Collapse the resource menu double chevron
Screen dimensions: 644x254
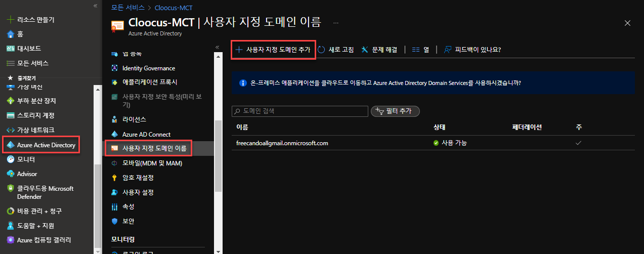coord(217,47)
